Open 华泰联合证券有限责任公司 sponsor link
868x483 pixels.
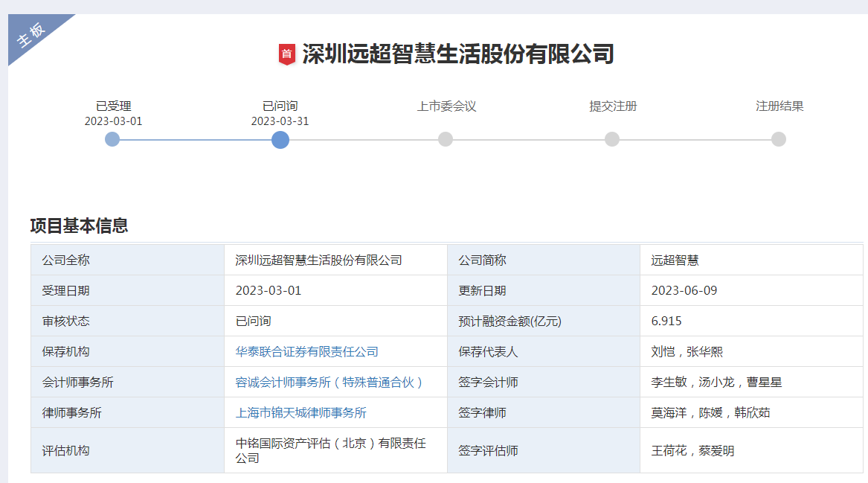tap(306, 351)
